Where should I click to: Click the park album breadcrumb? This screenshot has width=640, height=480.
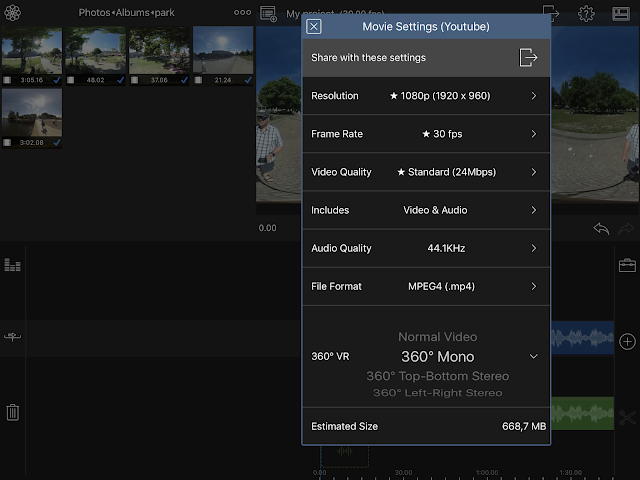pyautogui.click(x=164, y=13)
